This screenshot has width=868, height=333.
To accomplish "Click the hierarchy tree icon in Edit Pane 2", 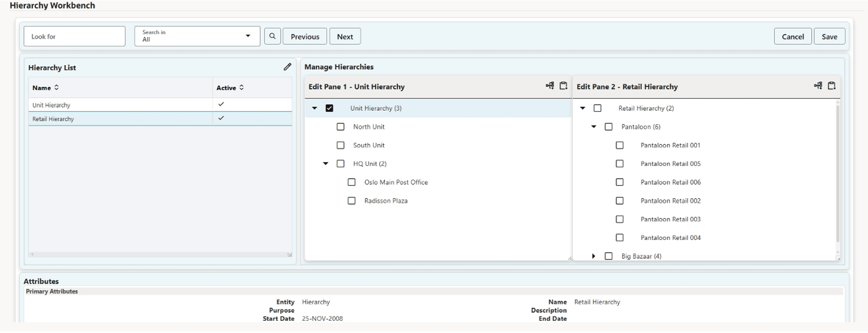I will [817, 86].
